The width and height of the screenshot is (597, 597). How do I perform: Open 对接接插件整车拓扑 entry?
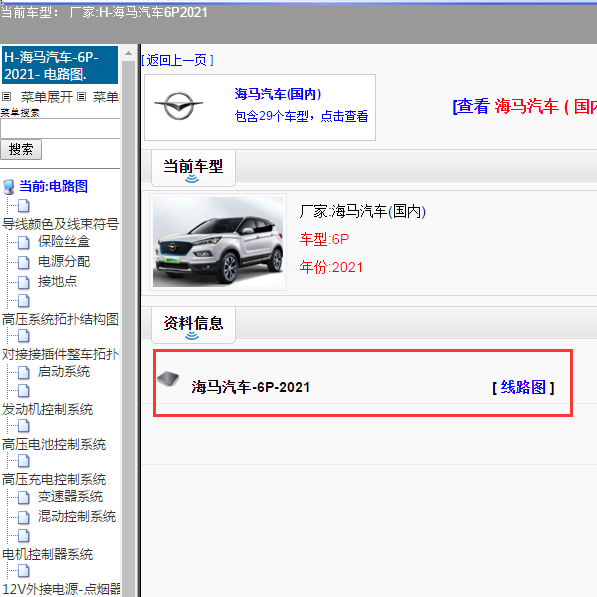point(61,354)
